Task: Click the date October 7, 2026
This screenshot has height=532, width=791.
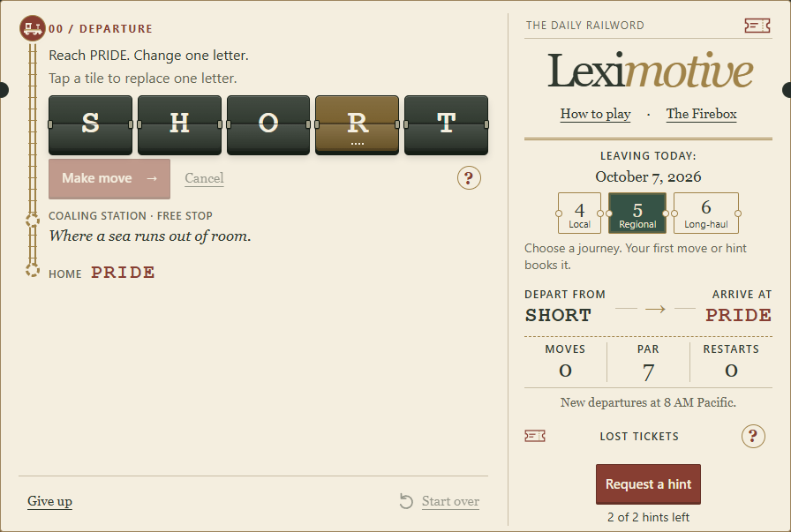Action: tap(648, 176)
